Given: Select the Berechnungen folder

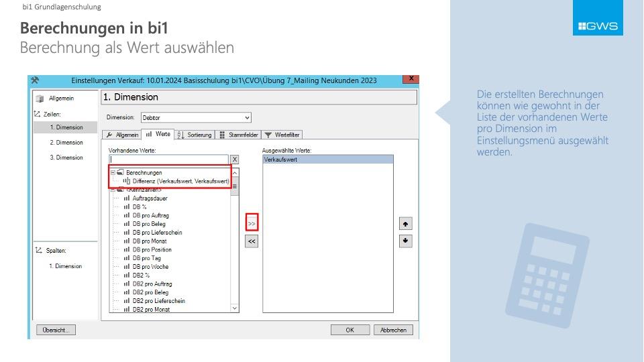Looking at the screenshot, I should (144, 172).
